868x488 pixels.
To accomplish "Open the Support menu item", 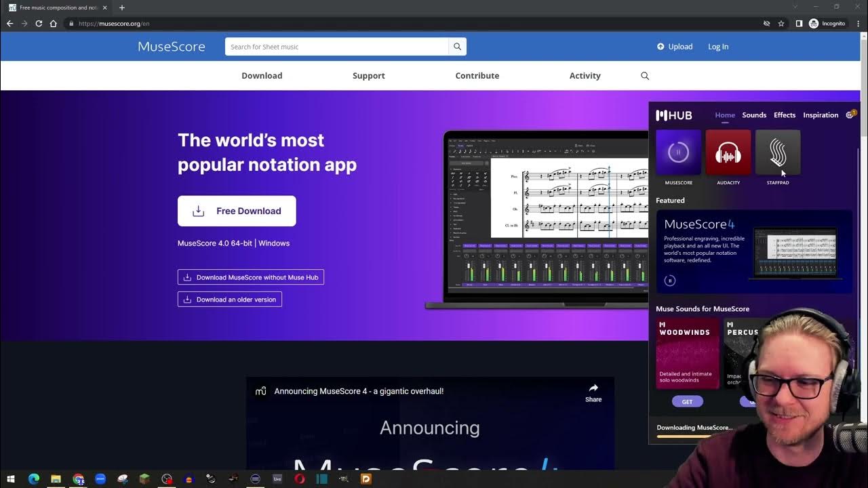I will click(x=369, y=76).
